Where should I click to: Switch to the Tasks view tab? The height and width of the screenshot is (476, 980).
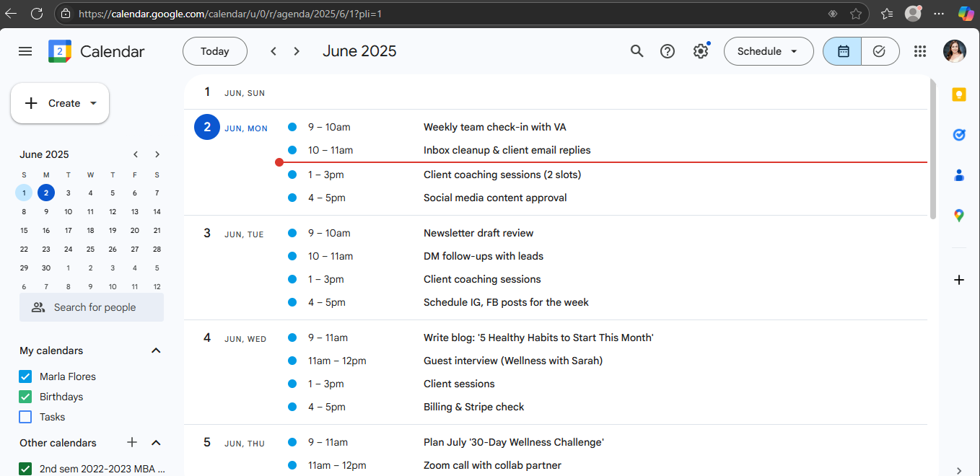point(880,51)
